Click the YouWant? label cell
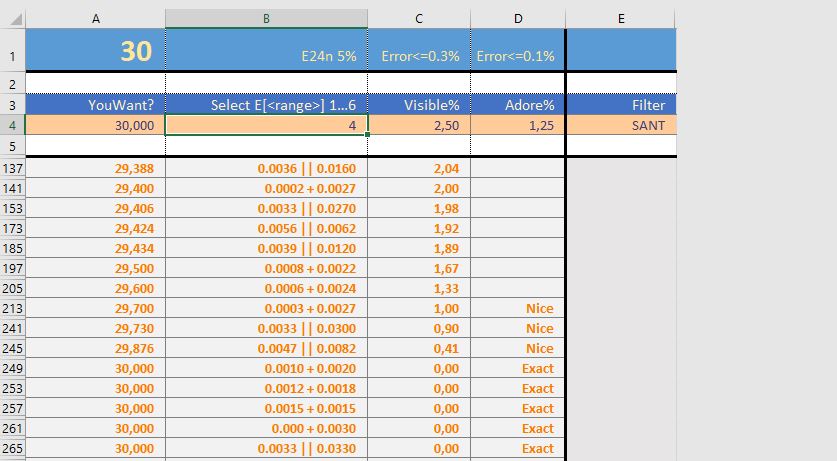This screenshot has height=461, width=837. pos(96,105)
